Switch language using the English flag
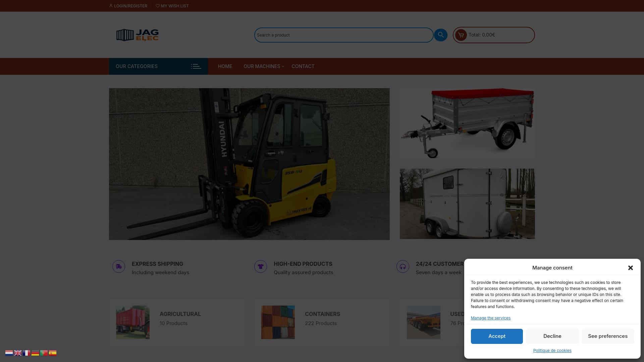Viewport: 644px width, 362px height. [18, 353]
